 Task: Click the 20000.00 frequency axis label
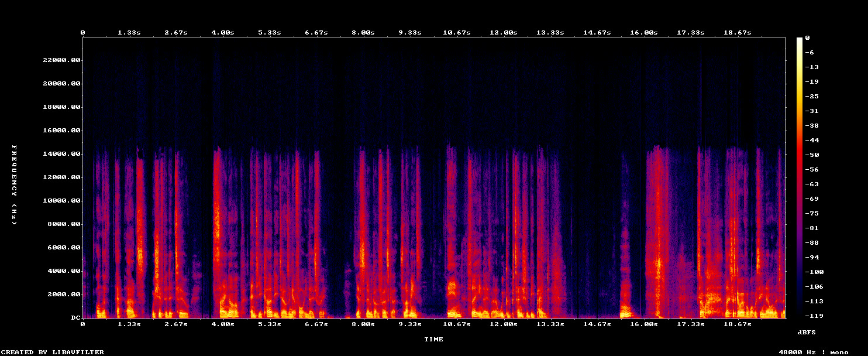point(61,84)
